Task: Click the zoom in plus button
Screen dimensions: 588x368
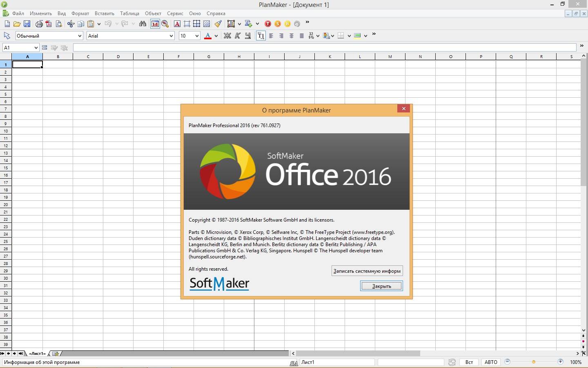Action: (561, 362)
